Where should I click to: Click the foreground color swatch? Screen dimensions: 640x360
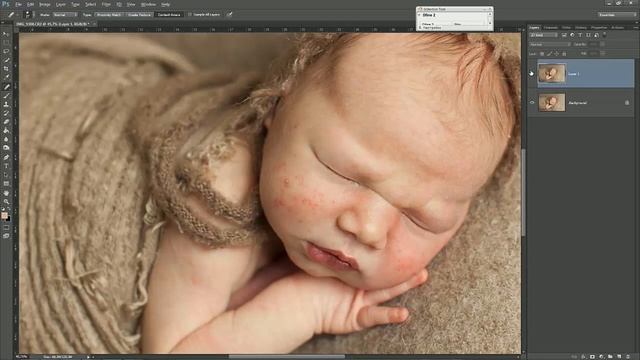tap(4, 216)
